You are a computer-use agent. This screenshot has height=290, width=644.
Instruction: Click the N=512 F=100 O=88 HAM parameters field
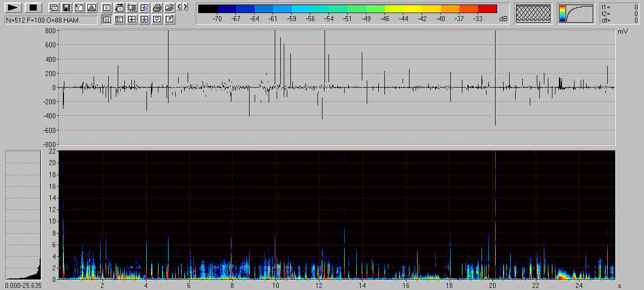tap(51, 20)
